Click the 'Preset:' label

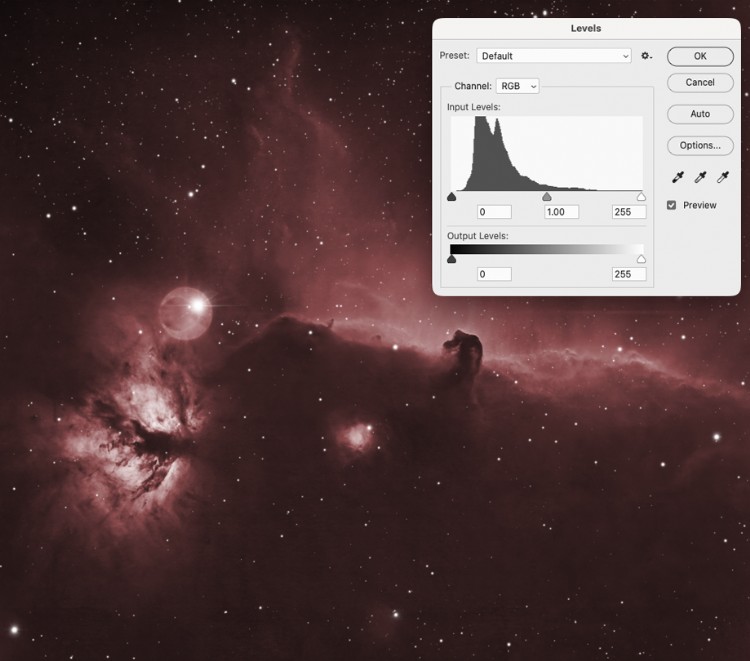click(454, 55)
